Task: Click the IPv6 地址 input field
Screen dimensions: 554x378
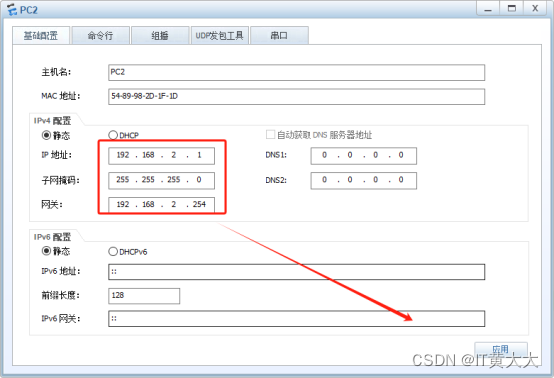Action: click(x=296, y=272)
